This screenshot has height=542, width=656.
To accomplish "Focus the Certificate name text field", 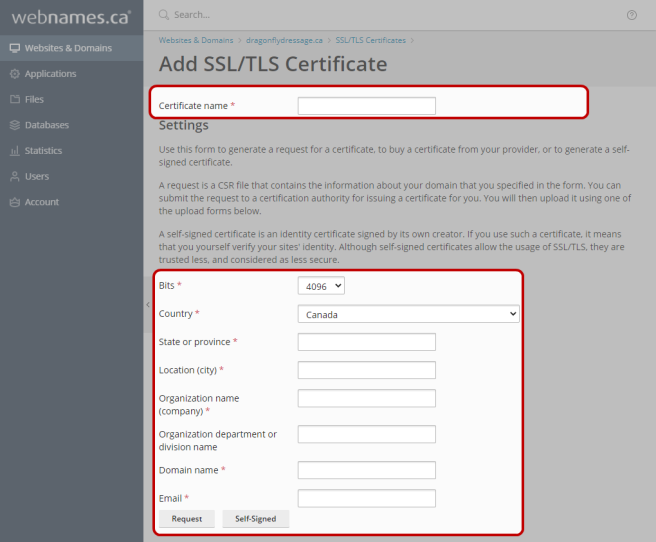I will point(366,106).
